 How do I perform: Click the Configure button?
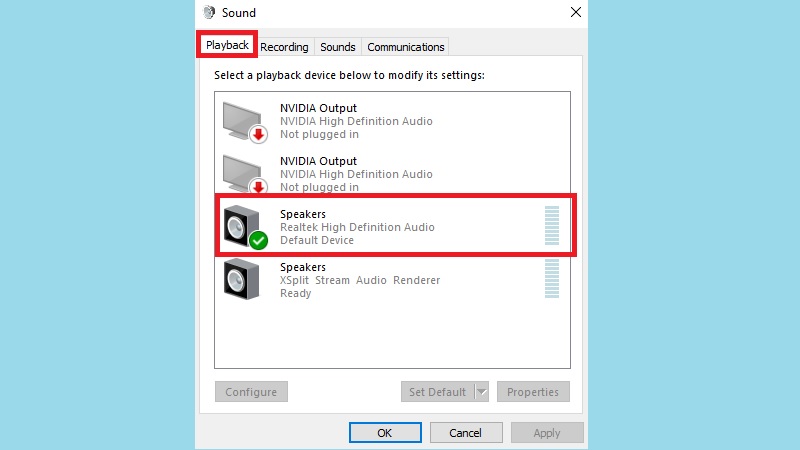coord(251,392)
